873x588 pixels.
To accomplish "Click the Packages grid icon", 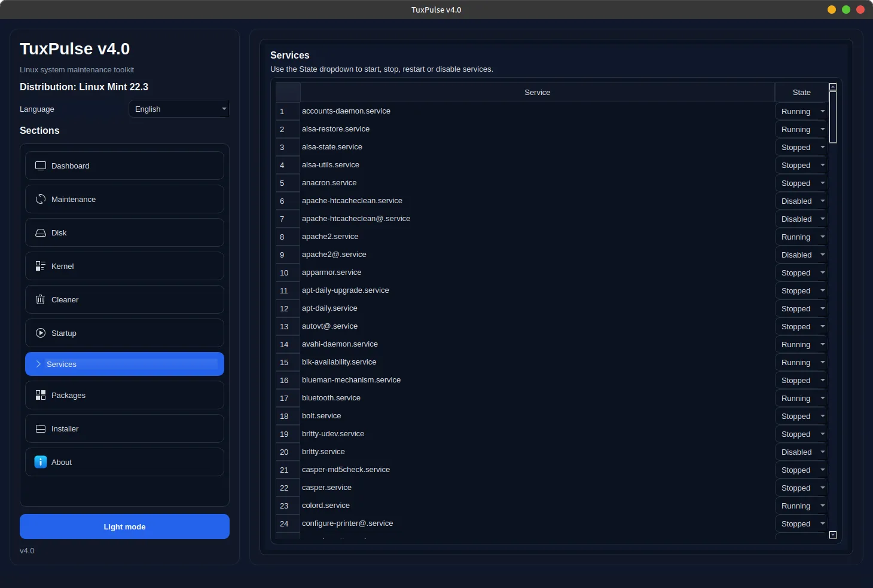I will pos(41,395).
